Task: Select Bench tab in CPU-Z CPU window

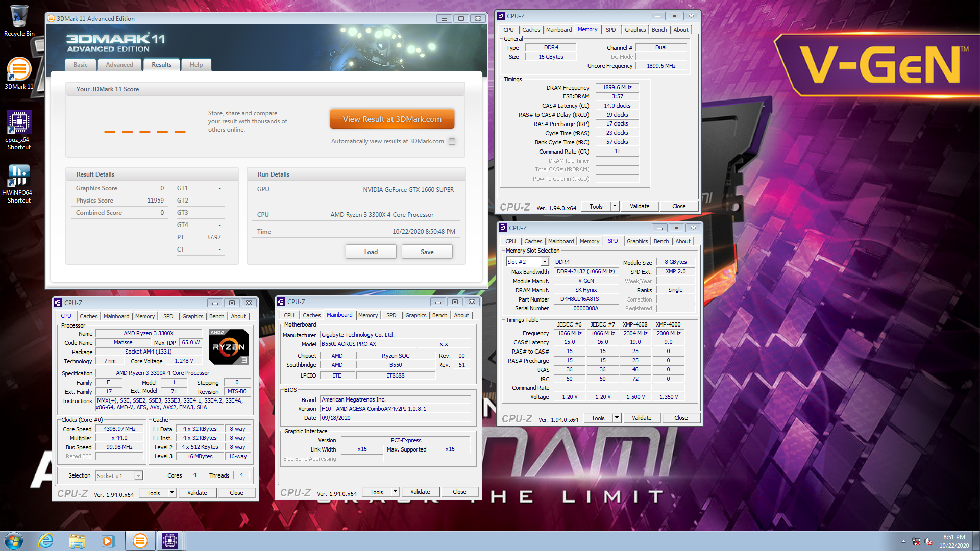Action: pyautogui.click(x=216, y=316)
